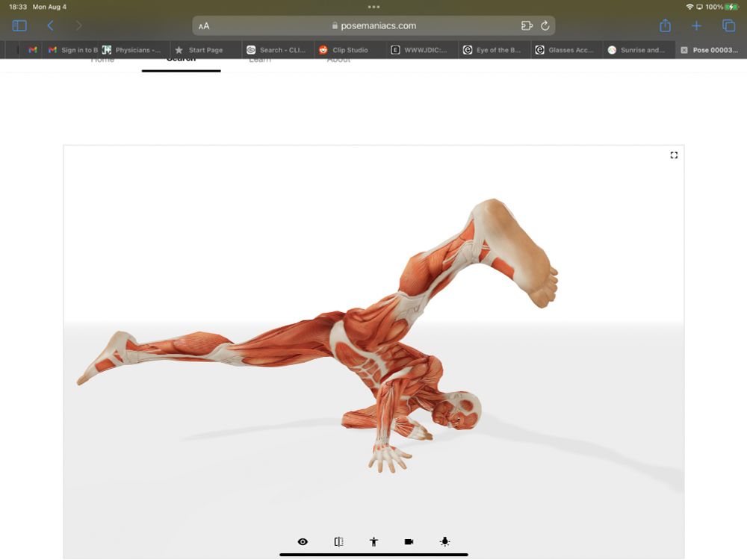Toggle the light bulb lighting control
The width and height of the screenshot is (747, 560).
[444, 541]
